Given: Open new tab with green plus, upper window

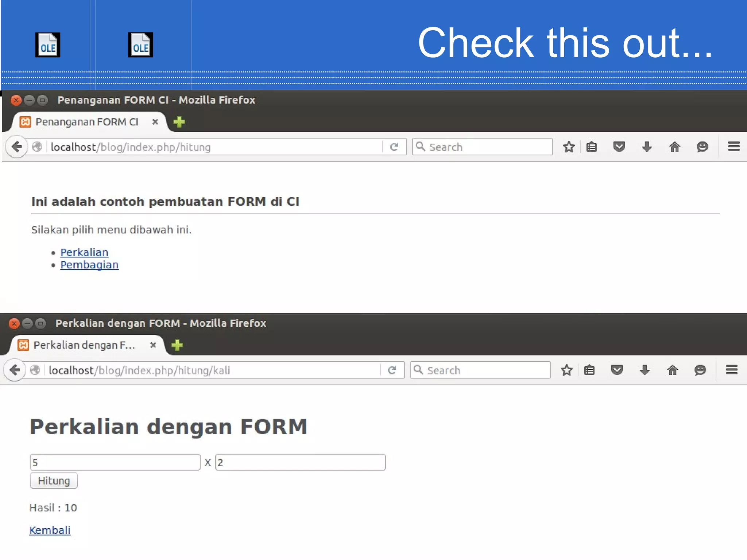Looking at the screenshot, I should click(x=179, y=122).
